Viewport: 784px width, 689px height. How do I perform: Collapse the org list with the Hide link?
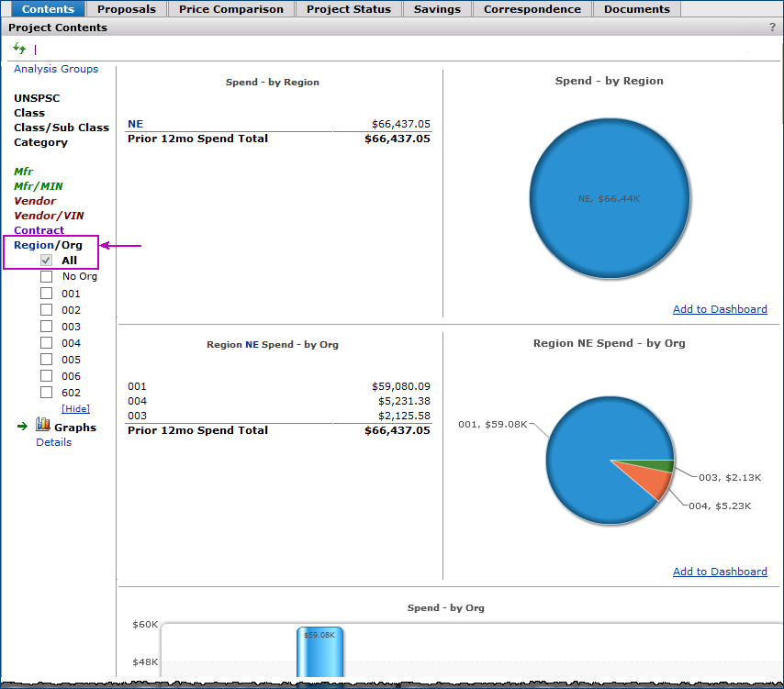pyautogui.click(x=75, y=408)
